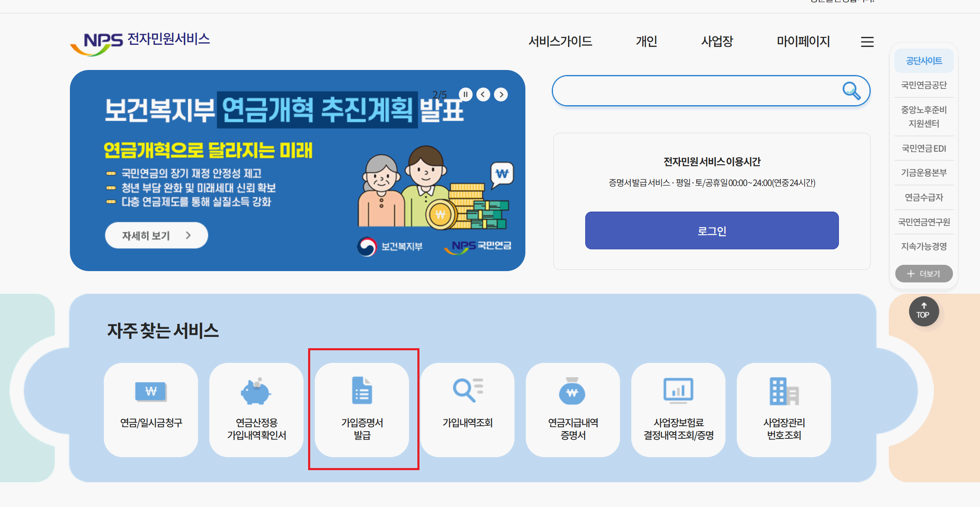Advance carousel with the next arrow
The width and height of the screenshot is (980, 507).
pos(501,94)
